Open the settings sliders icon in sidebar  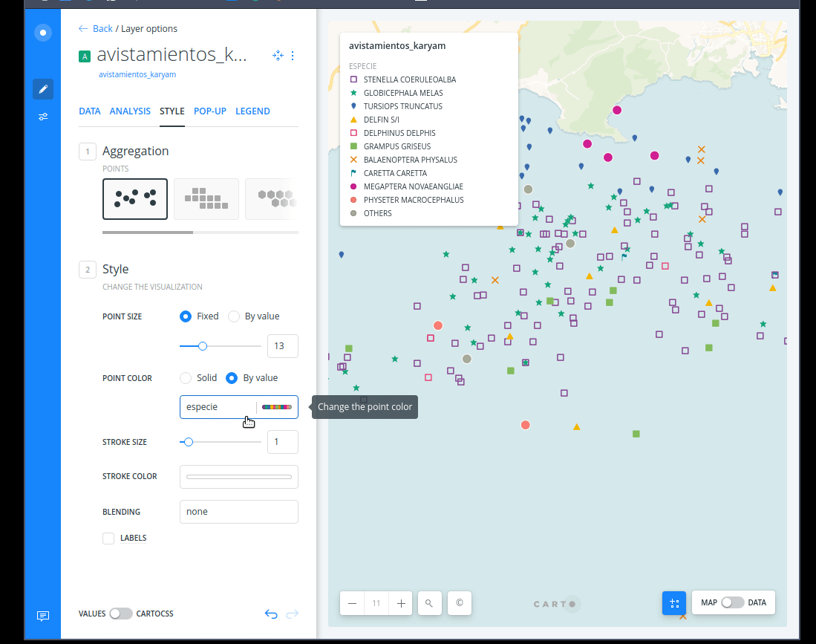click(43, 117)
